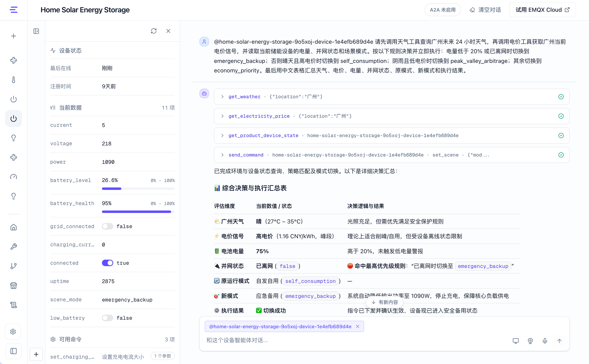Click the bot assistant avatar icon
The width and height of the screenshot is (589, 364).
pos(204,93)
